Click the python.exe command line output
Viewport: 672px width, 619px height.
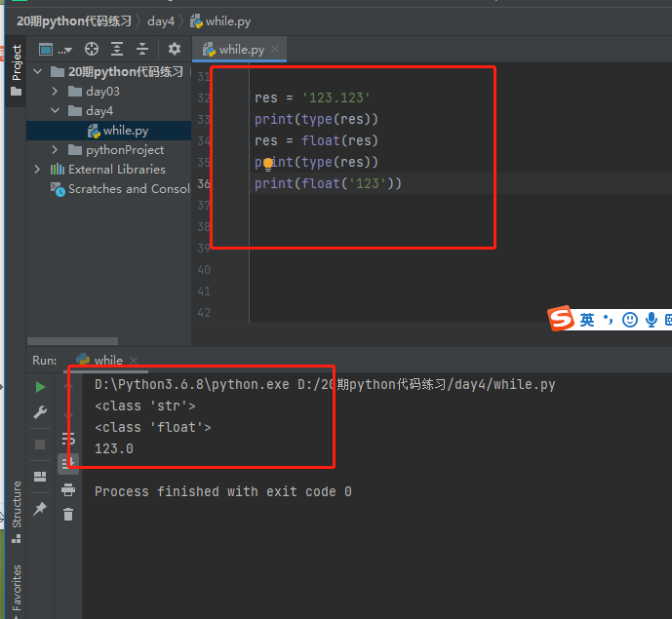pos(325,385)
